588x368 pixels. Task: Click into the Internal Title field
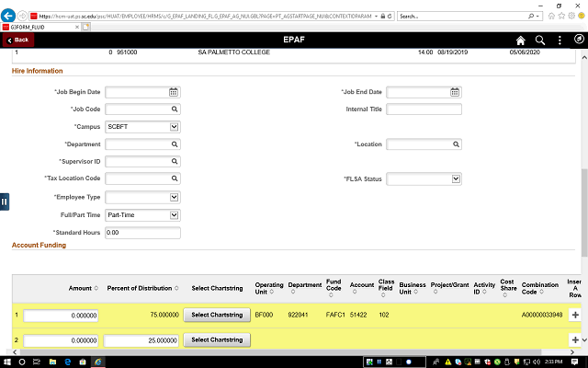(424, 109)
